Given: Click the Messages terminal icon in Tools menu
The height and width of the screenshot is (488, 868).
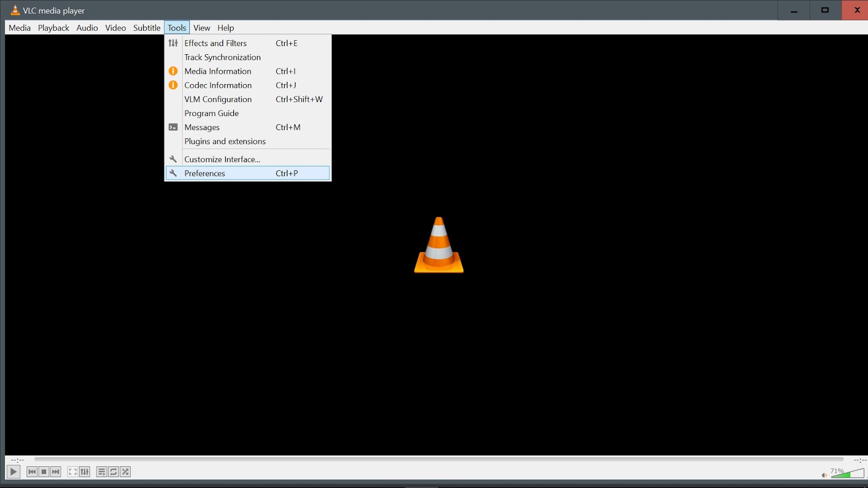Looking at the screenshot, I should 173,127.
